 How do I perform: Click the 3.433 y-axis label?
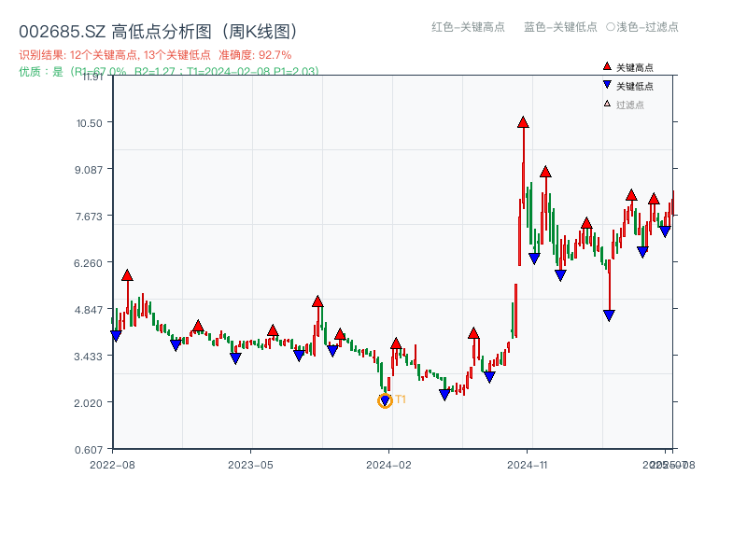tap(88, 357)
